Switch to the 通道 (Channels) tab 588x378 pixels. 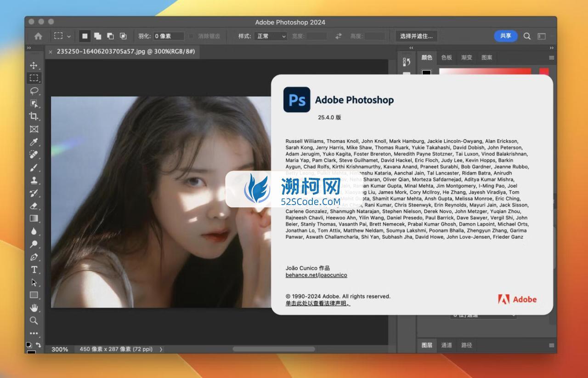tap(447, 345)
